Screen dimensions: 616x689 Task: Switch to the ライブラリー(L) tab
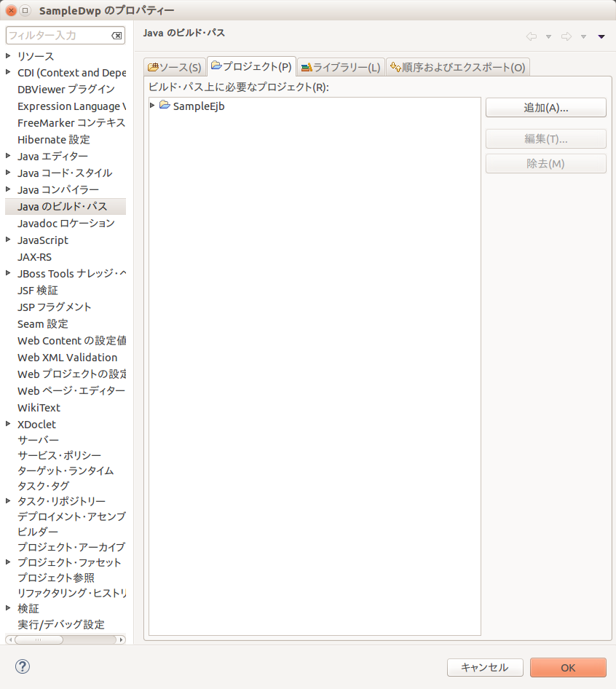tap(339, 65)
